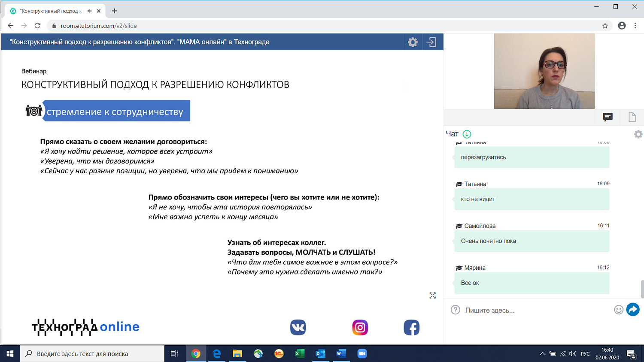Type a message in Пишите здесь field
Screen dimensions: 644x362
pos(537,310)
